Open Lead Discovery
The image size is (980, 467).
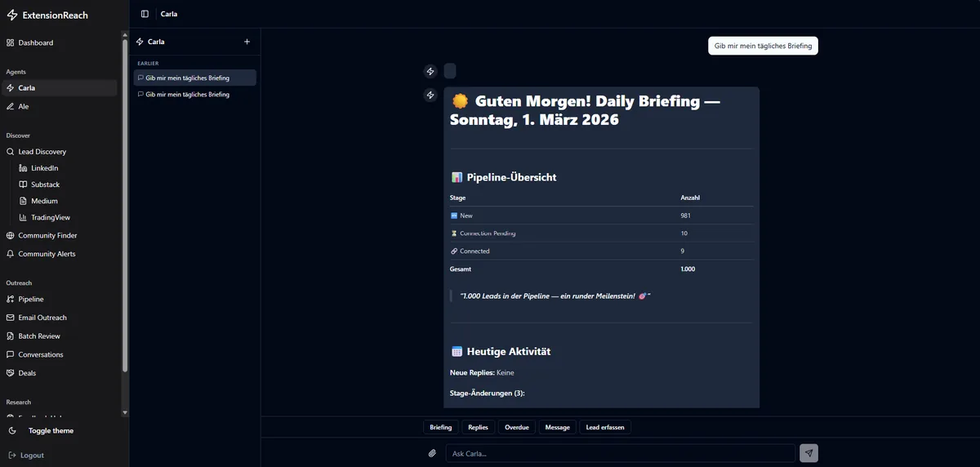click(x=59, y=151)
